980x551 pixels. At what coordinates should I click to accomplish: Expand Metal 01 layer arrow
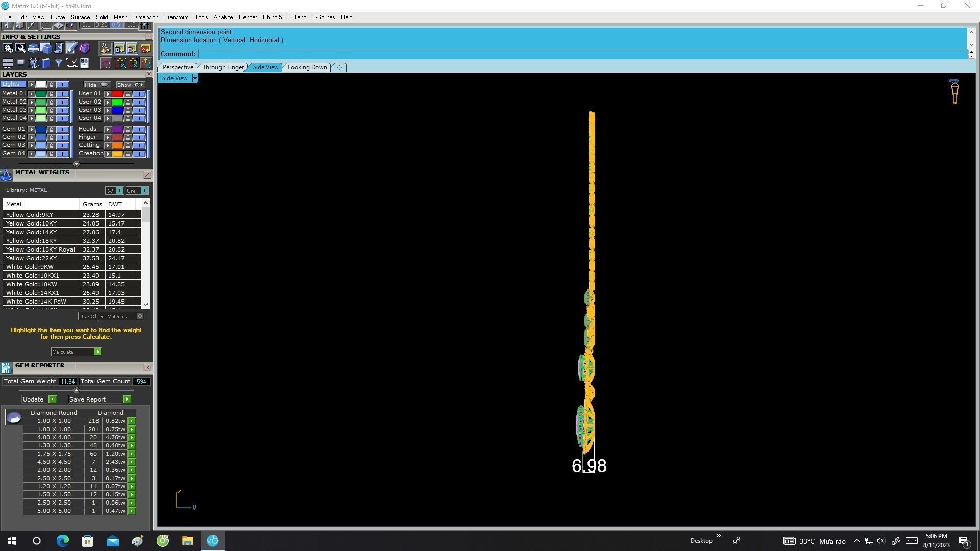pyautogui.click(x=32, y=94)
